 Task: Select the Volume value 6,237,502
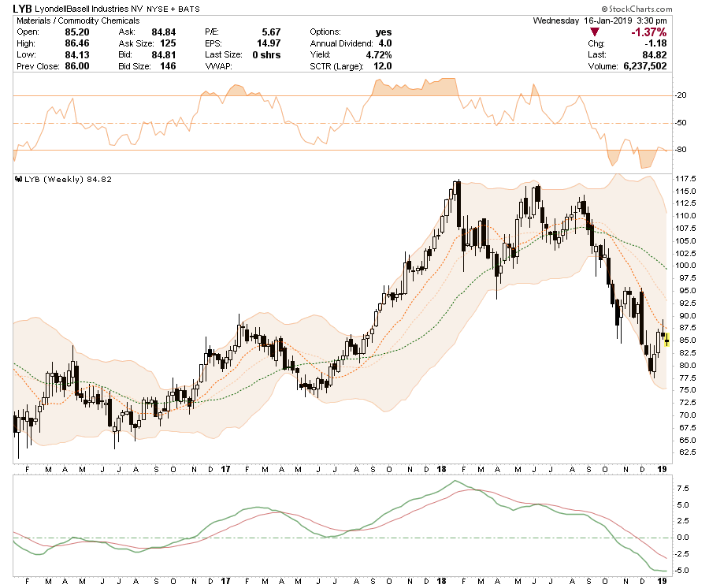pyautogui.click(x=644, y=66)
